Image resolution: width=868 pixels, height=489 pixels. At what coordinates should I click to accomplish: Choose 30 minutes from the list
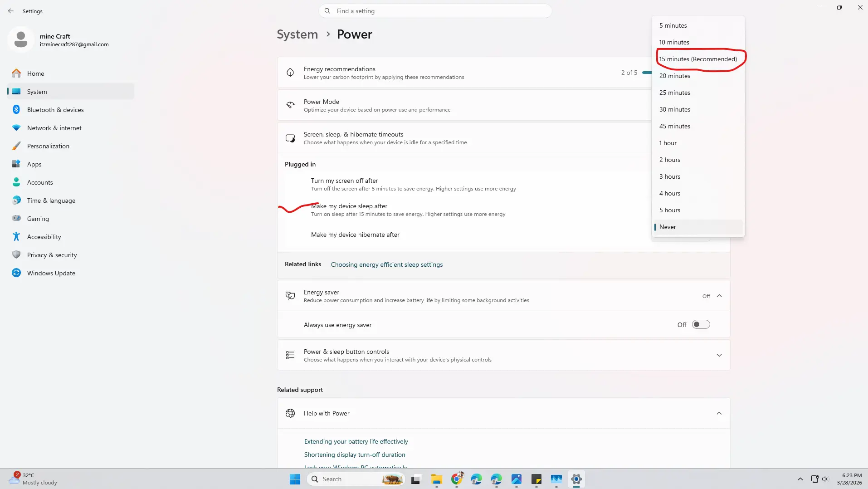click(674, 109)
